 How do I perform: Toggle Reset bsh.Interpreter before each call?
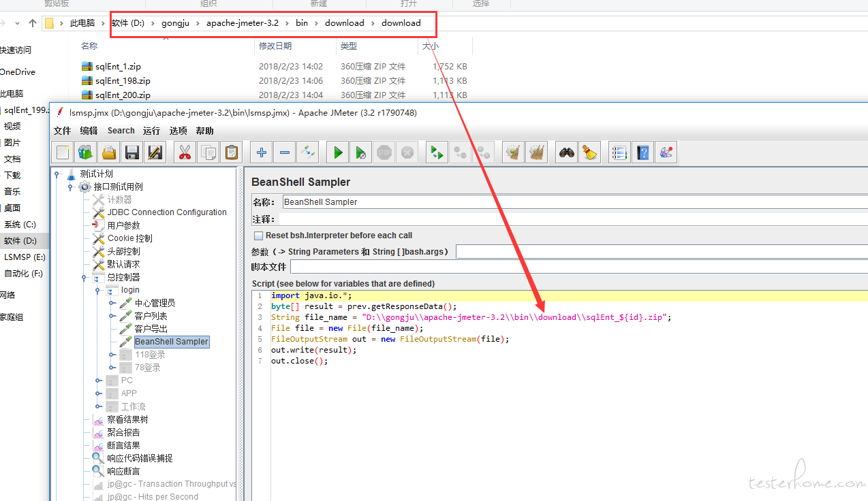click(258, 236)
